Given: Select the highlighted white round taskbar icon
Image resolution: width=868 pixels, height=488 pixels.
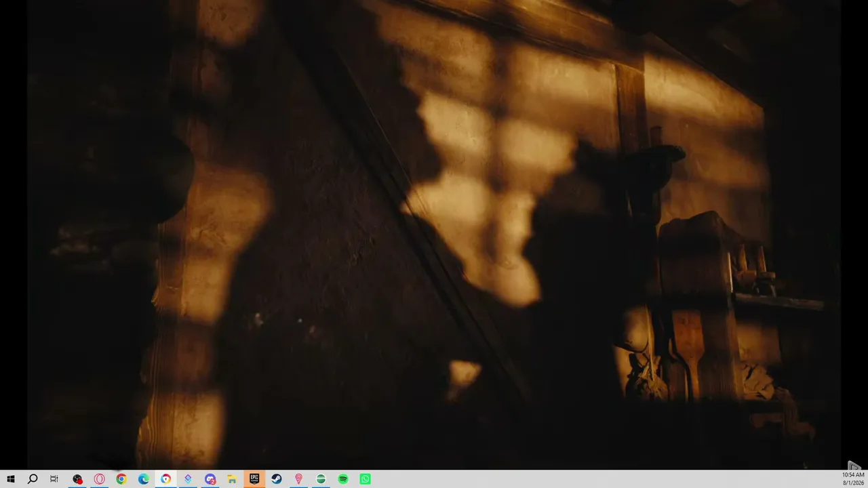Looking at the screenshot, I should click(166, 479).
